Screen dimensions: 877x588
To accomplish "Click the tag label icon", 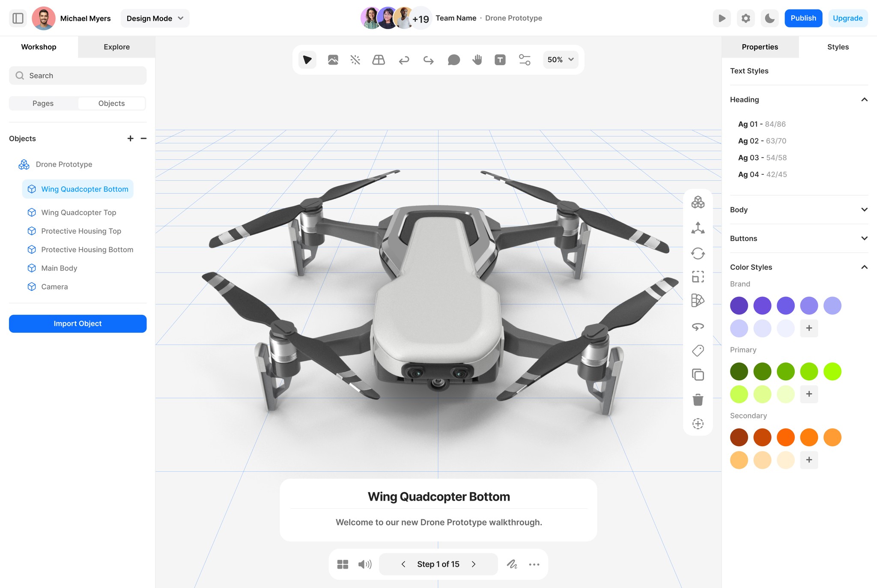I will pos(698,351).
